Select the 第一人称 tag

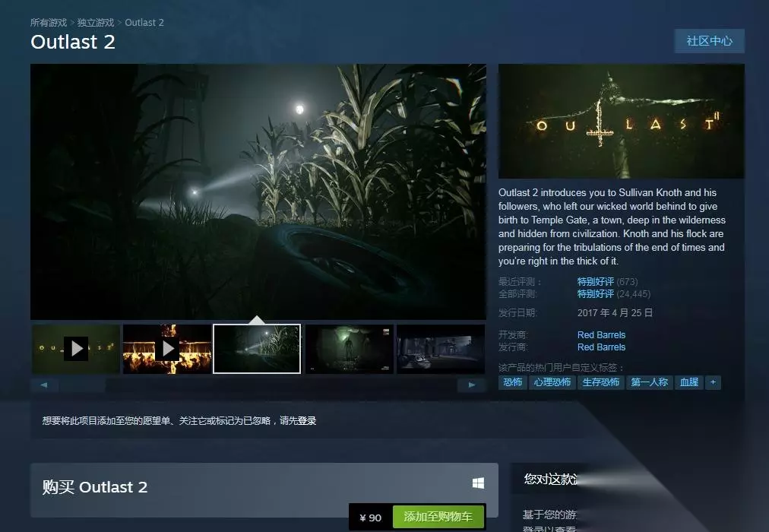point(650,382)
